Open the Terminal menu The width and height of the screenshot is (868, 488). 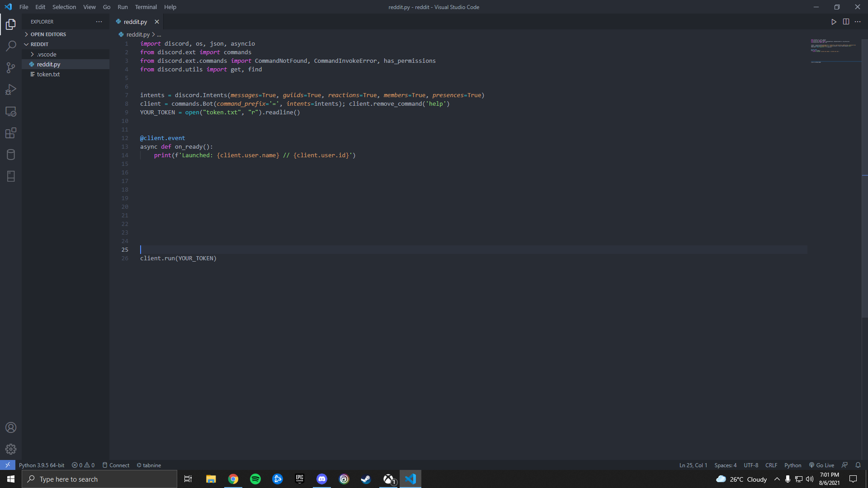pyautogui.click(x=146, y=7)
